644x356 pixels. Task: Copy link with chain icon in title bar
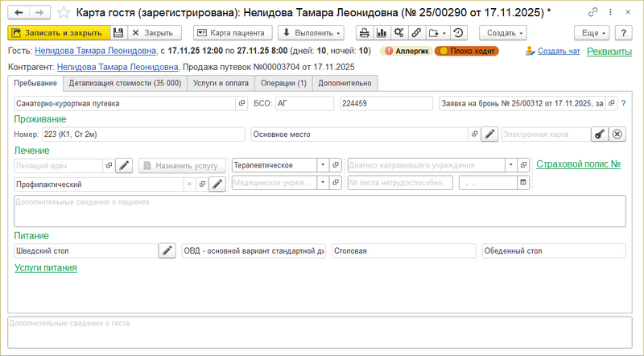point(592,12)
